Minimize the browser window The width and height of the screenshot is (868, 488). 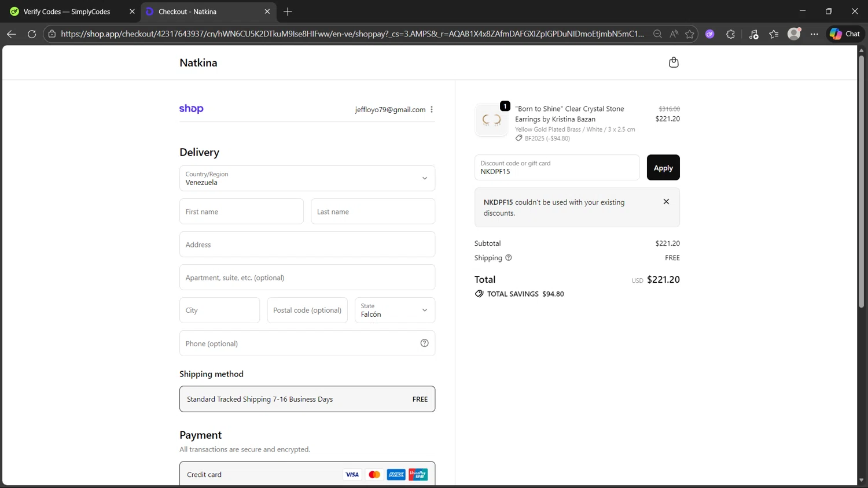point(802,11)
